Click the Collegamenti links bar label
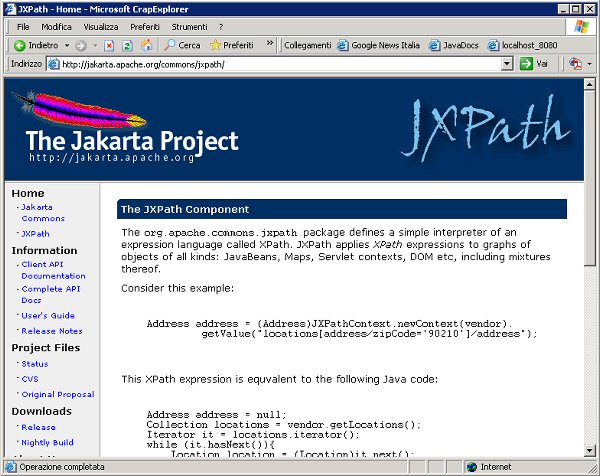Image resolution: width=600 pixels, height=476 pixels. coord(308,45)
